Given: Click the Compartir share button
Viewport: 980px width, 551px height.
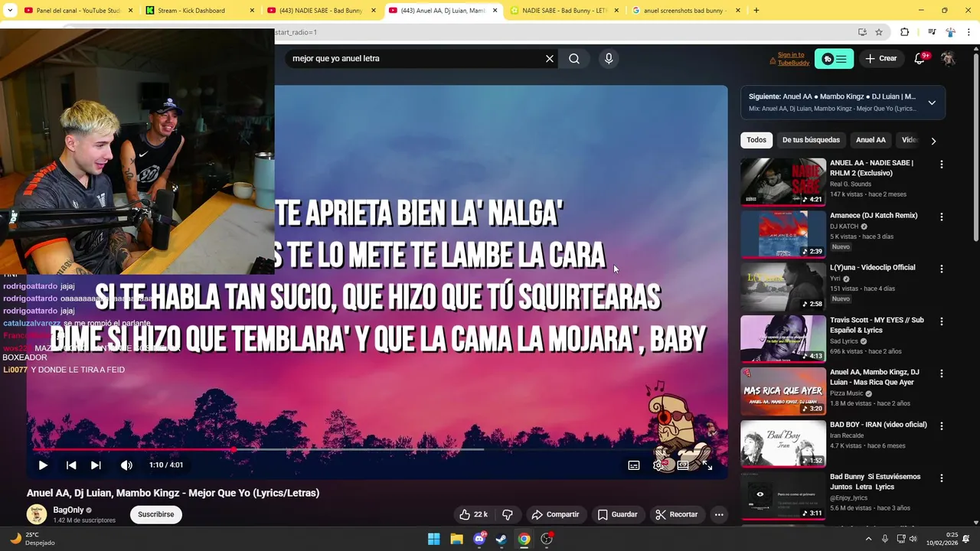Looking at the screenshot, I should 555,514.
